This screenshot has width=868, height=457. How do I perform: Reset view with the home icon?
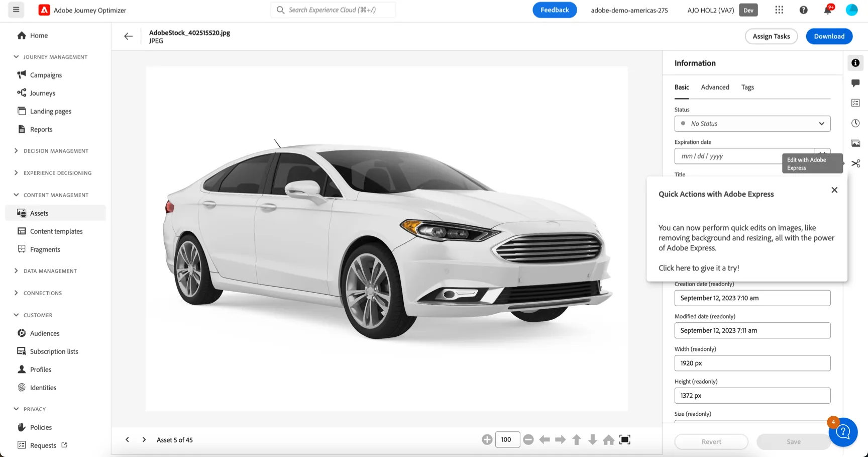[x=609, y=440]
